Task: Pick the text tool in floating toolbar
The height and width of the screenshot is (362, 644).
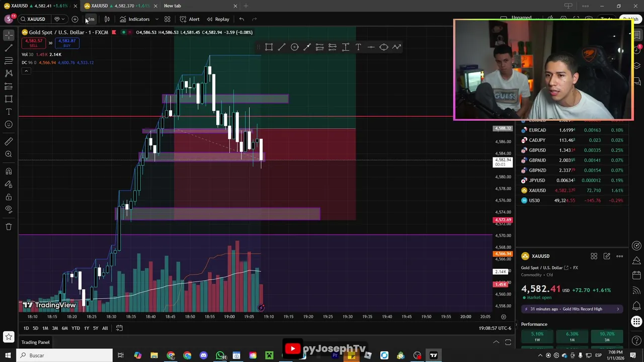Action: (358, 47)
